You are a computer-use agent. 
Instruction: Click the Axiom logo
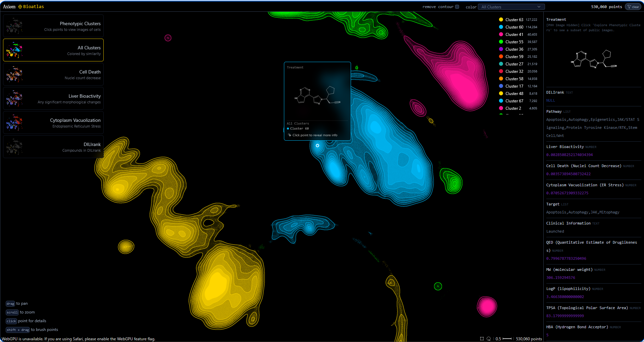9,7
